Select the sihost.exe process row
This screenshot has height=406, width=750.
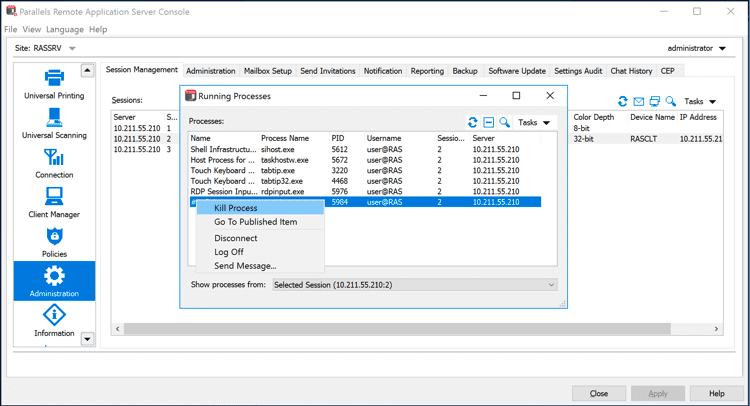tap(365, 150)
